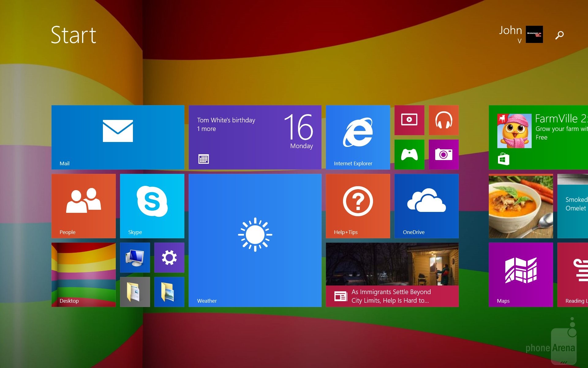This screenshot has height=368, width=588.
Task: Open the Help+Tips tile
Action: [358, 206]
